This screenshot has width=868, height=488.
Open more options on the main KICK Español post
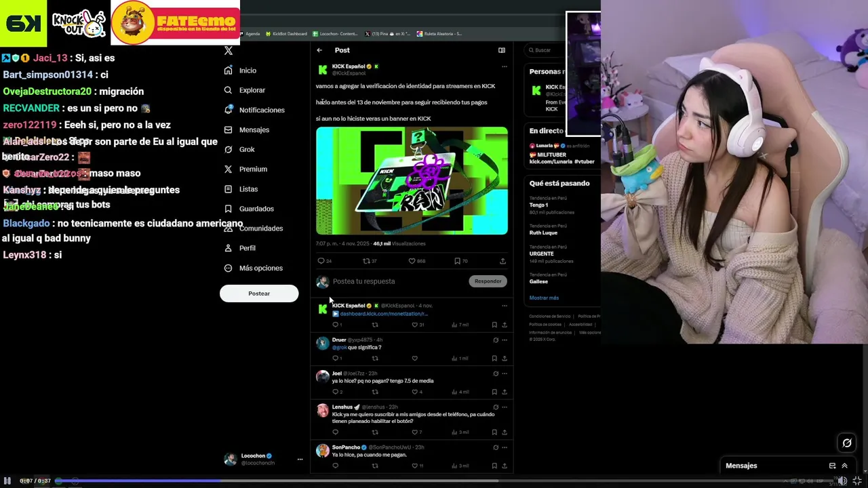(x=504, y=66)
